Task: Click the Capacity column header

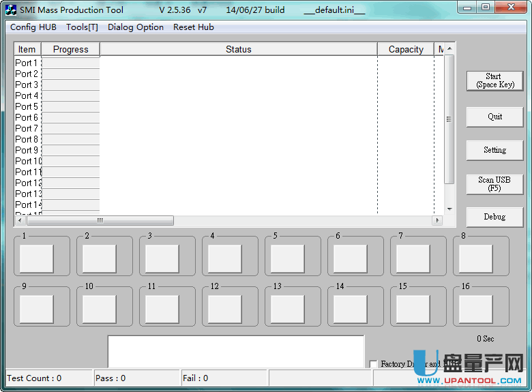Action: pyautogui.click(x=406, y=49)
